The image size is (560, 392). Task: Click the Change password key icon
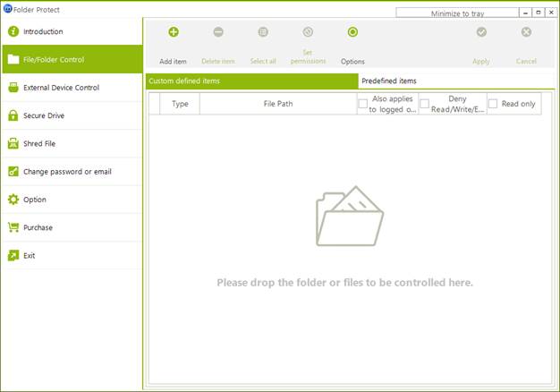pyautogui.click(x=13, y=172)
